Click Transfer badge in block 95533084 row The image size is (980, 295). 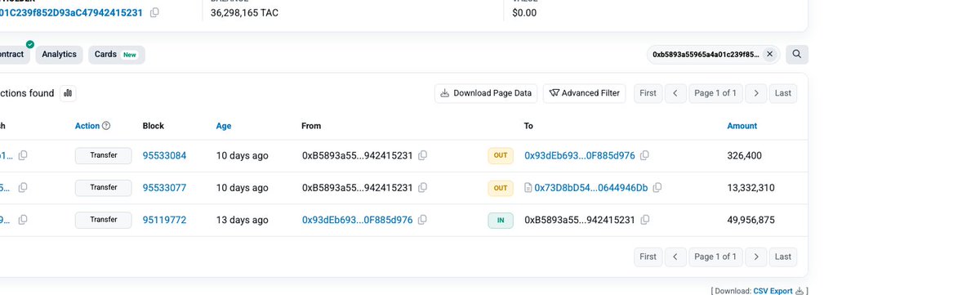[104, 155]
